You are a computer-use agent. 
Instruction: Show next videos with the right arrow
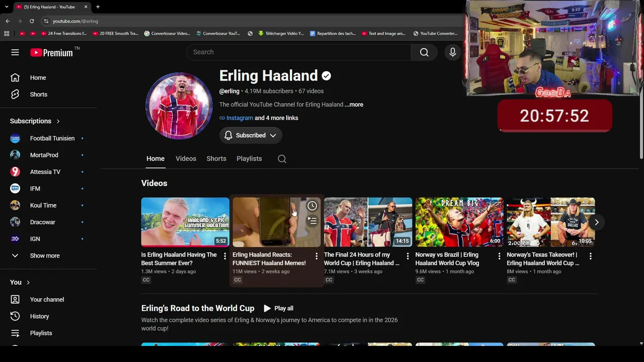pos(596,222)
